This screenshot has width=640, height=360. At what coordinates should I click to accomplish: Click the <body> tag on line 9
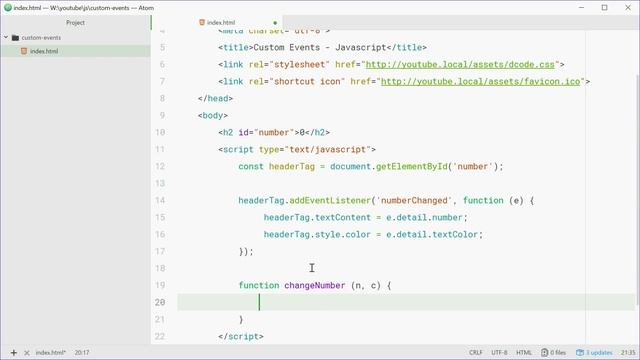click(x=213, y=116)
